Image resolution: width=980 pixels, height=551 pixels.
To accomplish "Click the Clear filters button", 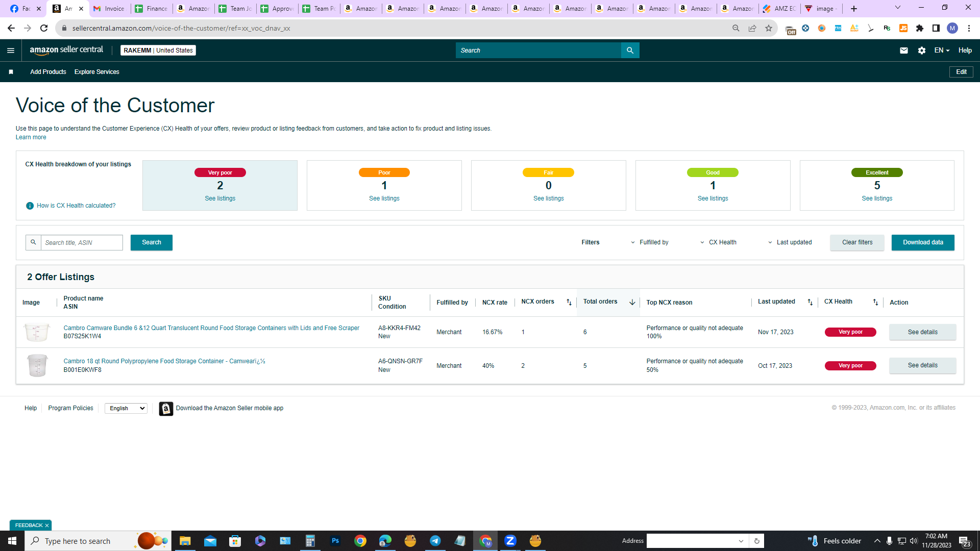I will click(x=857, y=242).
